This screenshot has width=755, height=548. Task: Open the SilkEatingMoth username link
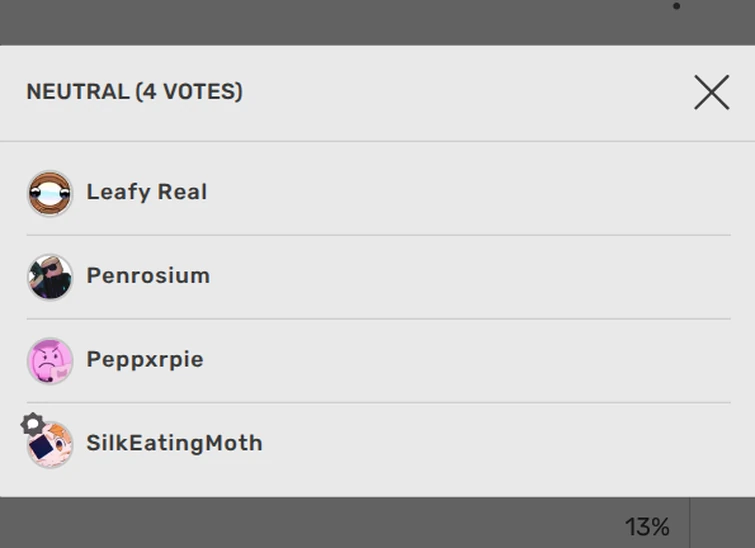point(174,443)
